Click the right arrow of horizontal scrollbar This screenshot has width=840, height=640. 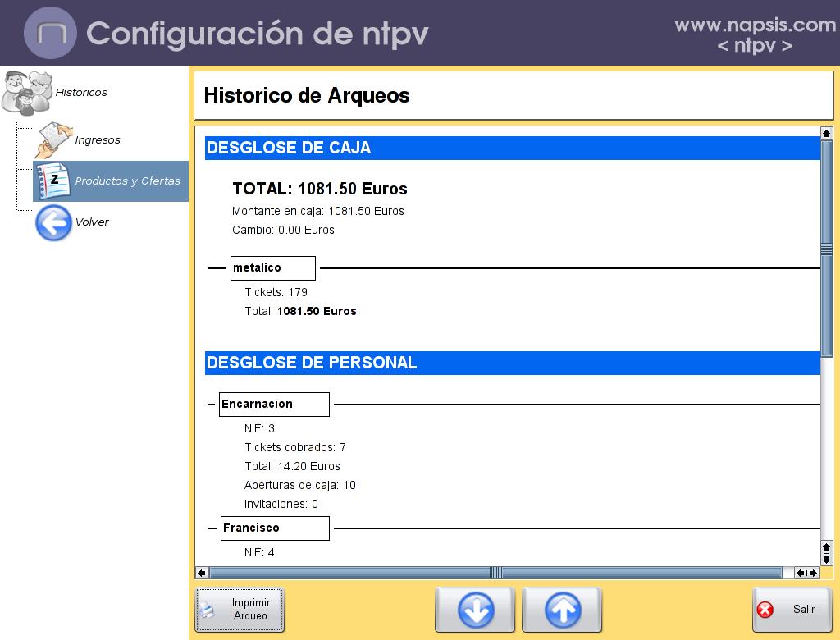click(813, 573)
